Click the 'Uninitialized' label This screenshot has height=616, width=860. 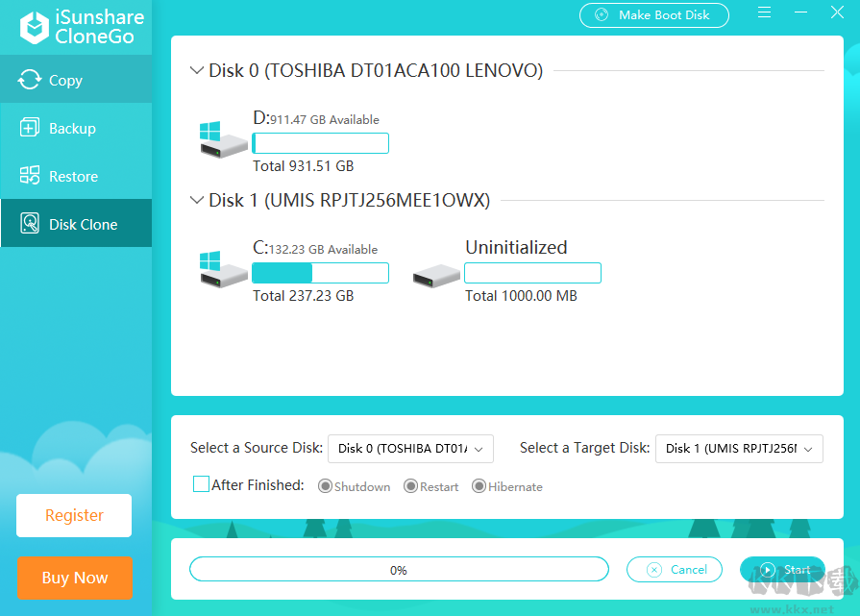click(x=516, y=247)
